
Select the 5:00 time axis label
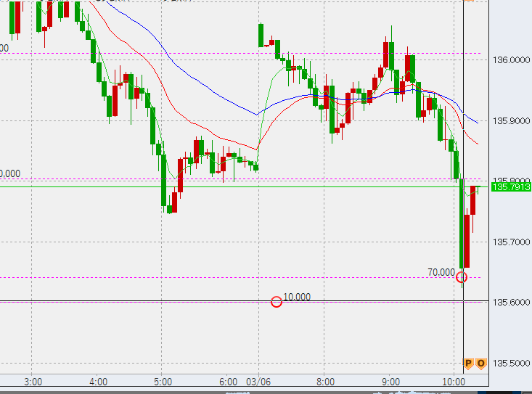click(163, 382)
